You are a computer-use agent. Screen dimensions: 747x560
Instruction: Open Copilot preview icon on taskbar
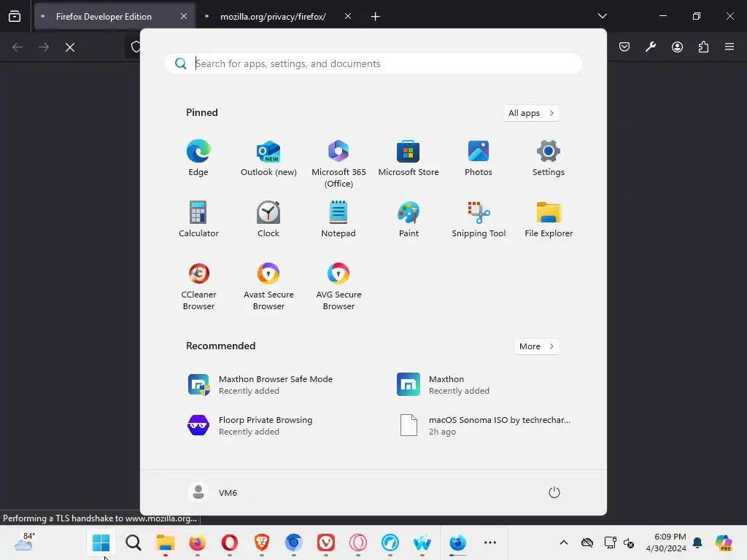pyautogui.click(x=724, y=542)
